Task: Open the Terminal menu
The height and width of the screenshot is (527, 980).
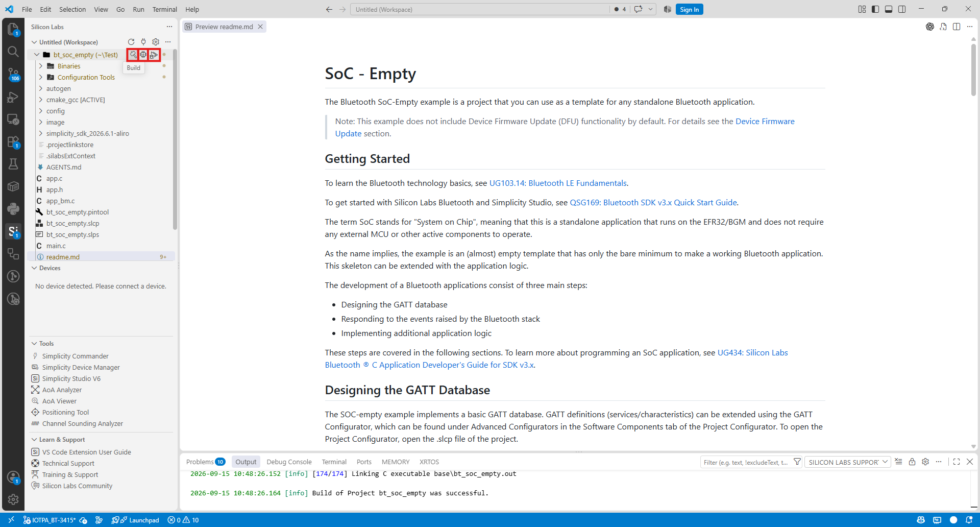Action: [x=164, y=9]
